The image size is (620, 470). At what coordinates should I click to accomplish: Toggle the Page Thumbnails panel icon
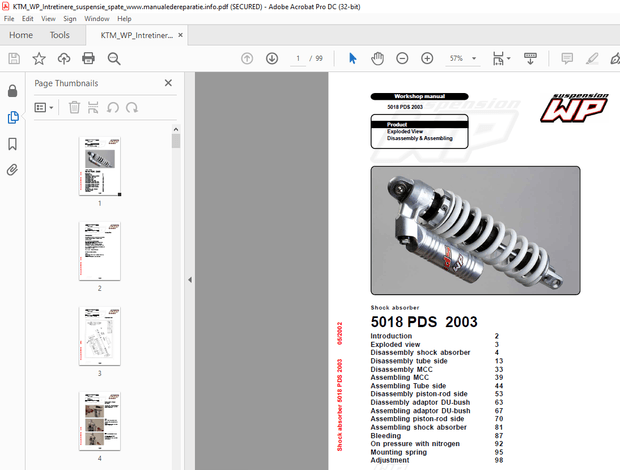pos(13,117)
